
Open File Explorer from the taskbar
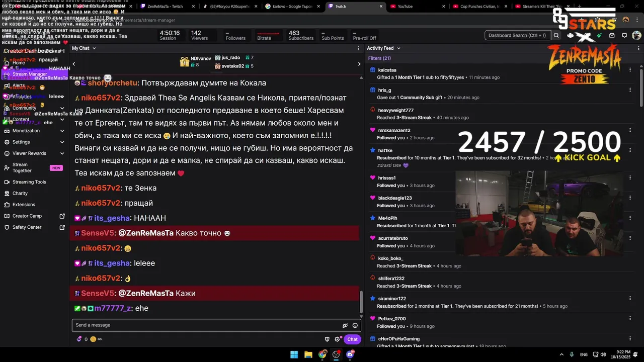click(x=308, y=354)
